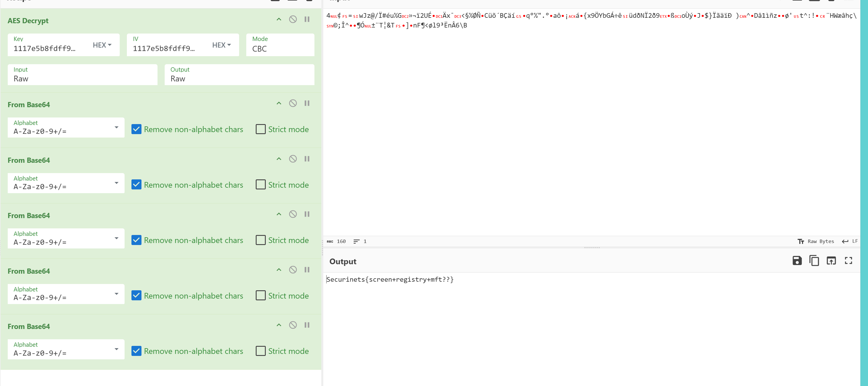The width and height of the screenshot is (868, 386).
Task: Uncheck Remove non-alphabet chars in first Base64
Action: point(136,129)
